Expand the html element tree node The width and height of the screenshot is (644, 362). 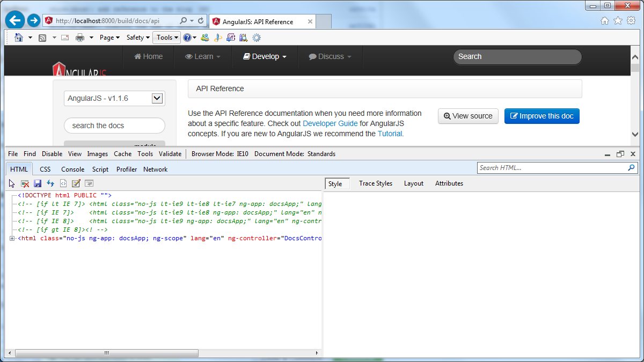pyautogui.click(x=12, y=238)
